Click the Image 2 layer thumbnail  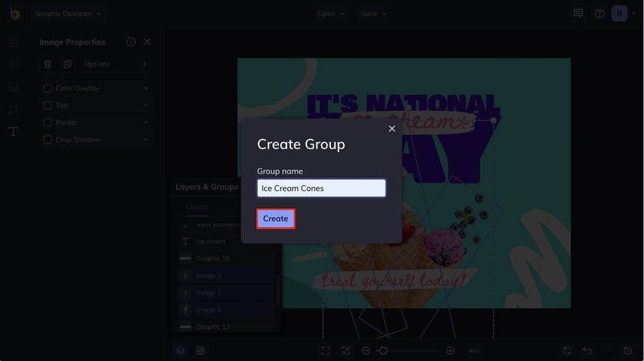186,310
